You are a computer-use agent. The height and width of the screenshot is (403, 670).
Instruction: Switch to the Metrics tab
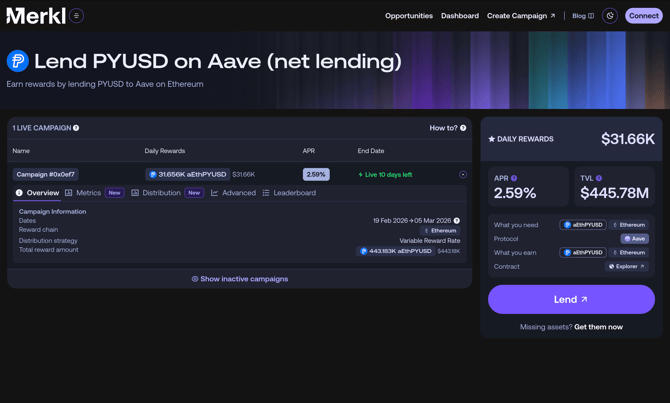(x=88, y=193)
